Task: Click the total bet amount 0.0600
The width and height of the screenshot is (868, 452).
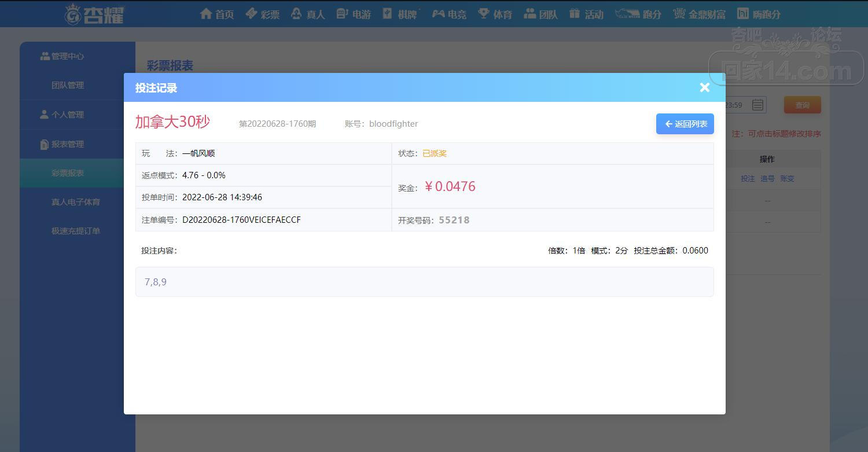Action: pos(695,251)
